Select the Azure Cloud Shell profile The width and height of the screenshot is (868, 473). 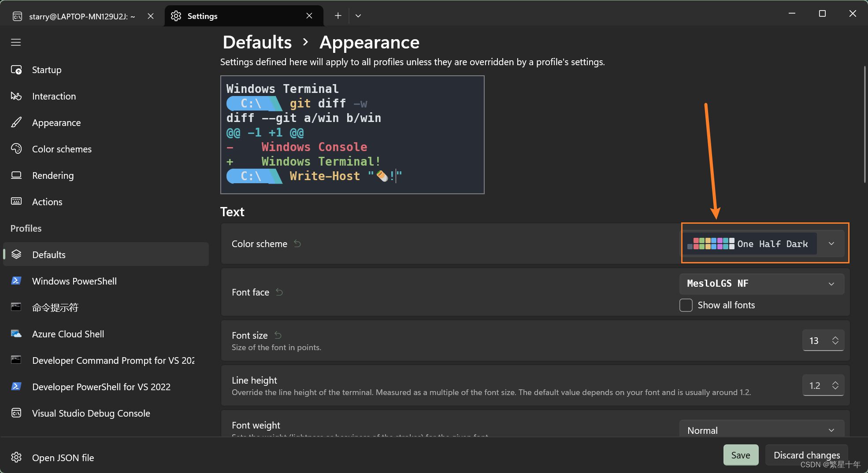point(106,334)
